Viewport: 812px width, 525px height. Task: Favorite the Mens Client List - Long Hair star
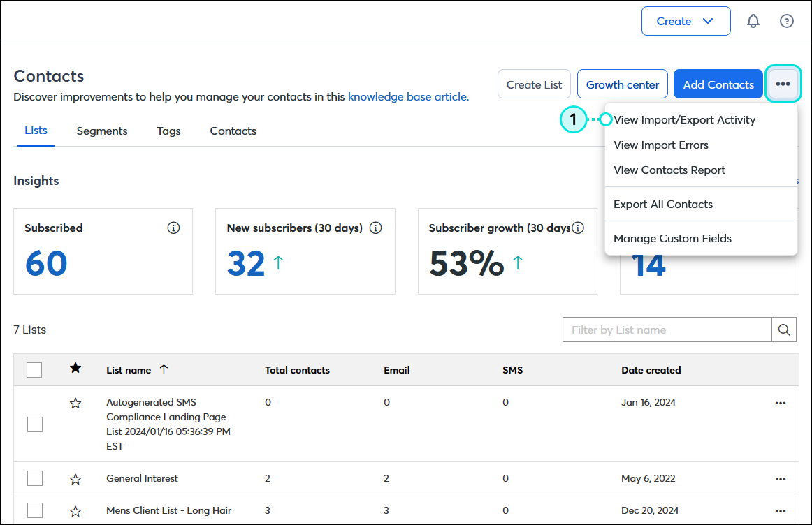click(x=75, y=511)
